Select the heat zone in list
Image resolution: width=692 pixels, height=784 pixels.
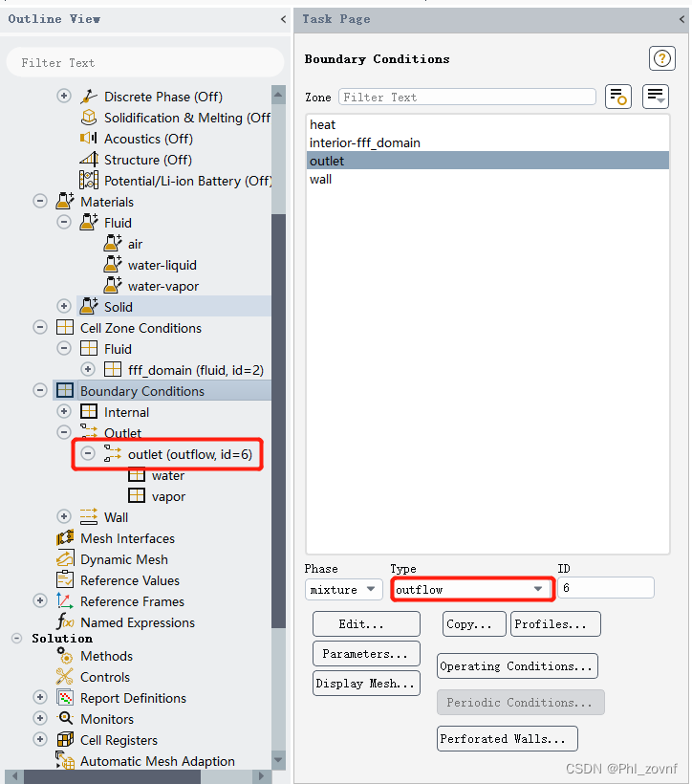point(323,124)
